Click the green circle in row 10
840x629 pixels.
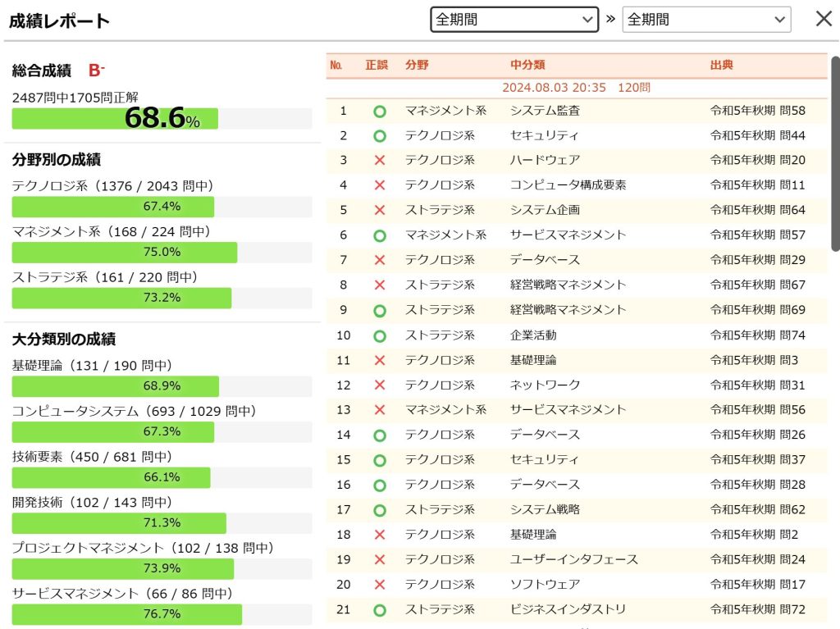tap(379, 335)
